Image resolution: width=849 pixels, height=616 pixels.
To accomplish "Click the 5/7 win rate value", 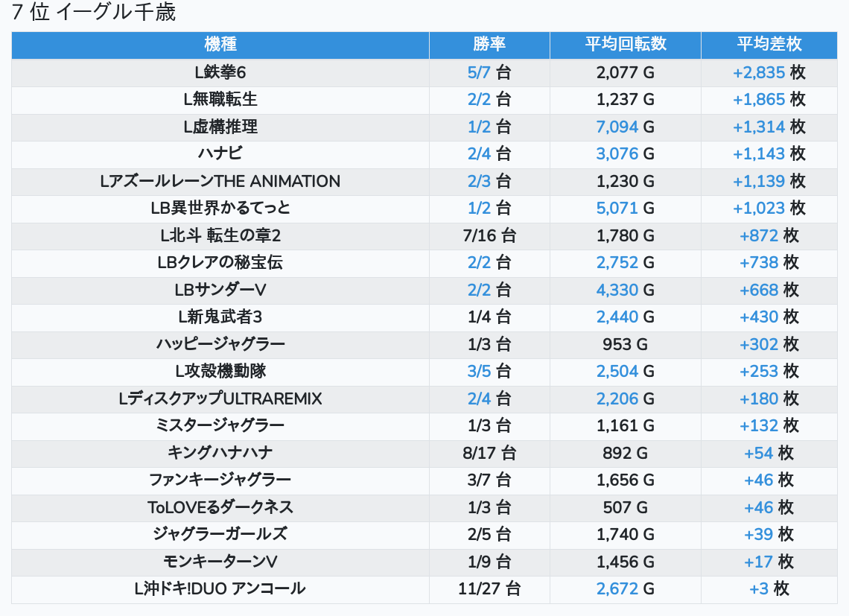I will point(479,72).
